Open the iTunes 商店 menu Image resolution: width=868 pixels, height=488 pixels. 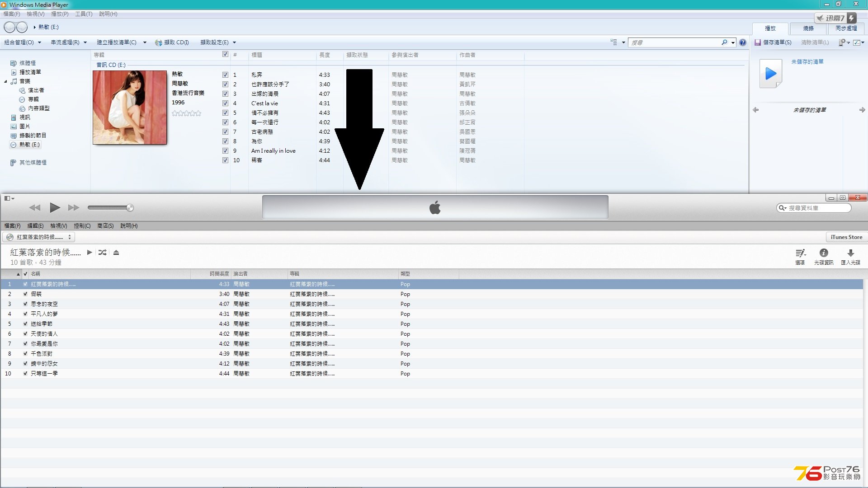click(105, 226)
